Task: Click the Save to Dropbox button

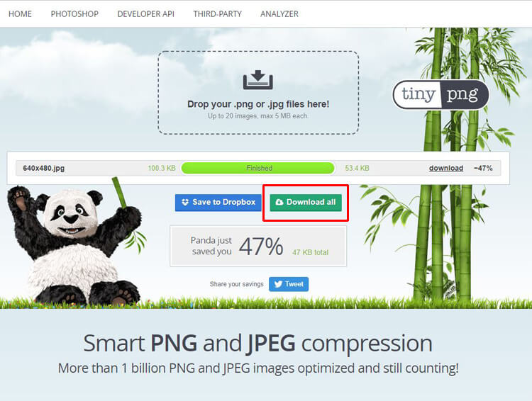Action: pos(218,203)
